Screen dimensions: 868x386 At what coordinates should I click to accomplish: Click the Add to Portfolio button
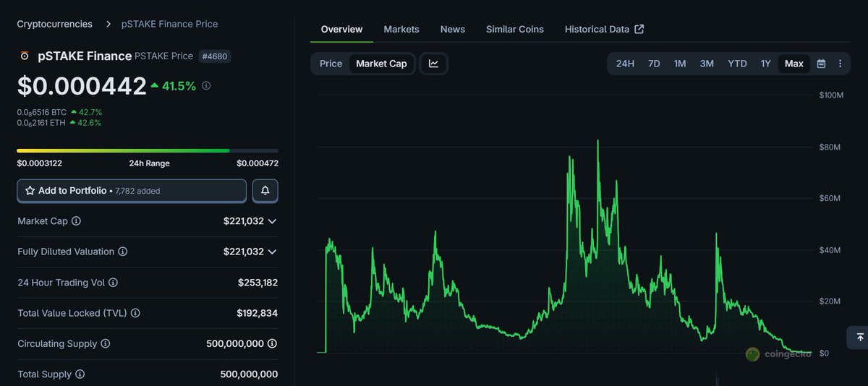pos(132,191)
